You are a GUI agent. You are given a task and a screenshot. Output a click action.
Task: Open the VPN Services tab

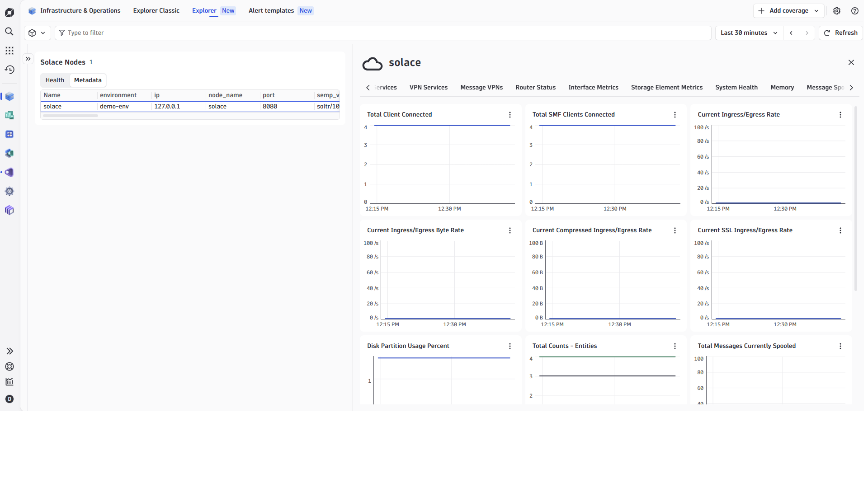(x=429, y=88)
